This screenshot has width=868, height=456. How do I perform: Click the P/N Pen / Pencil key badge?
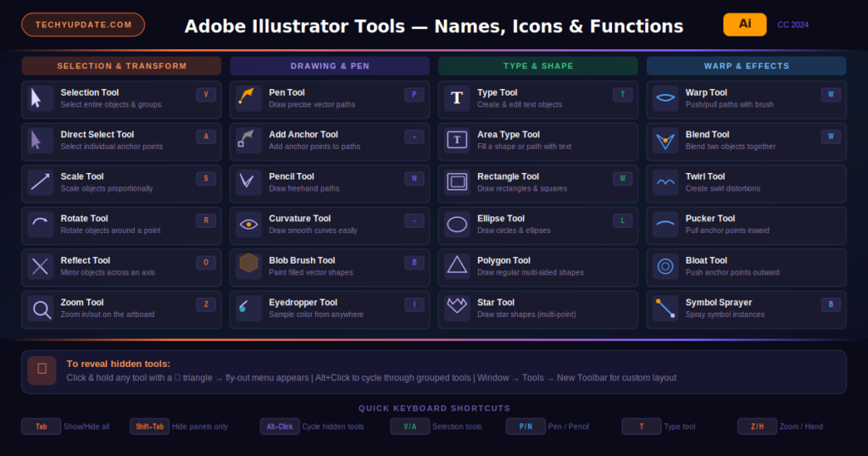tap(526, 426)
